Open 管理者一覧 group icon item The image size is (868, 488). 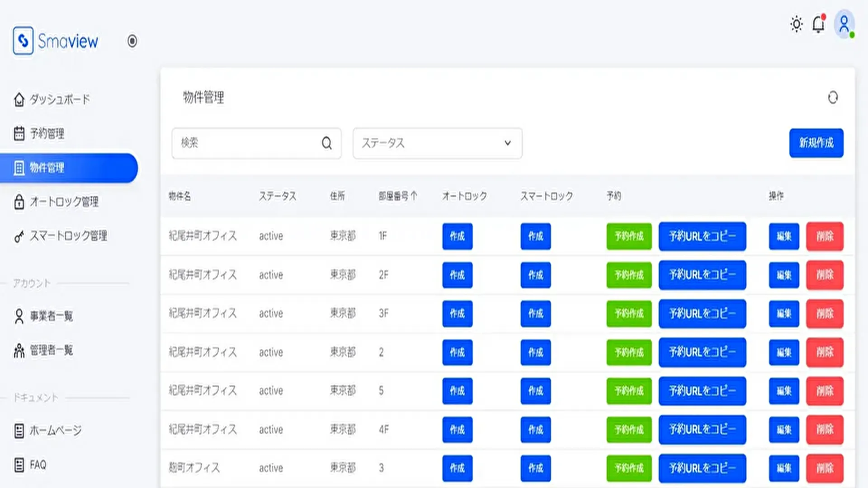point(51,350)
